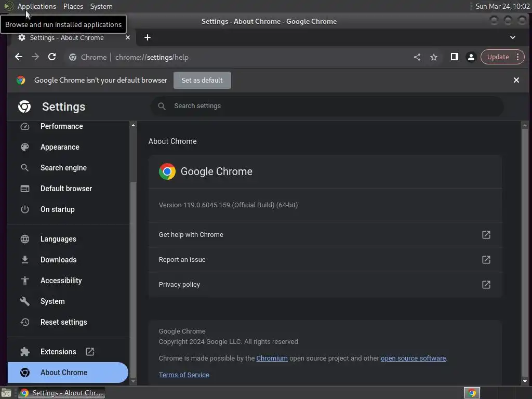Click the Extensions puzzle piece icon

pos(25,352)
